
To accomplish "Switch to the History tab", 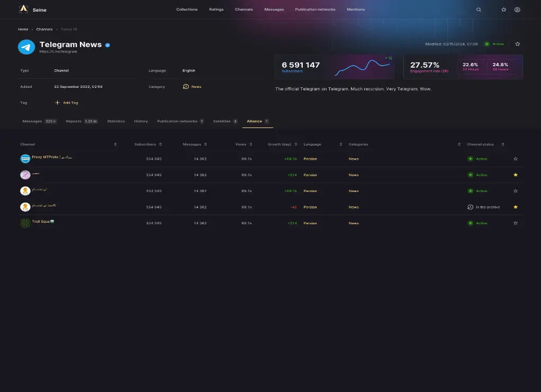I will pyautogui.click(x=141, y=121).
